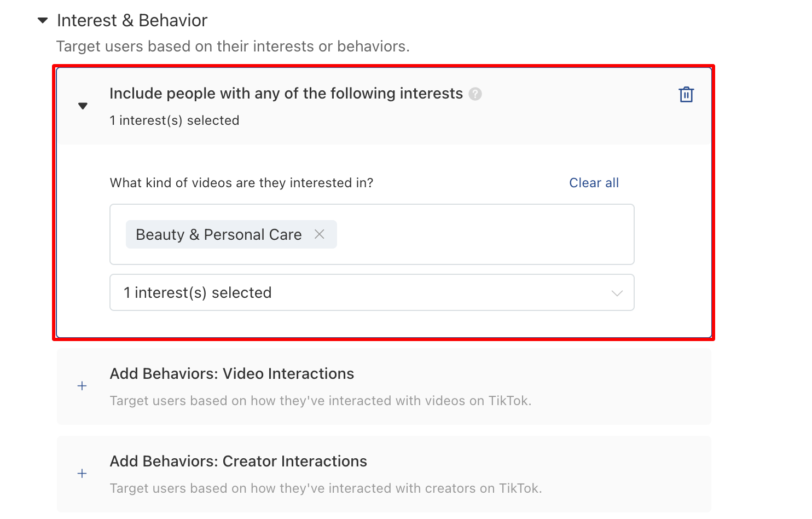Click the chevron on interests dropdown

point(617,293)
